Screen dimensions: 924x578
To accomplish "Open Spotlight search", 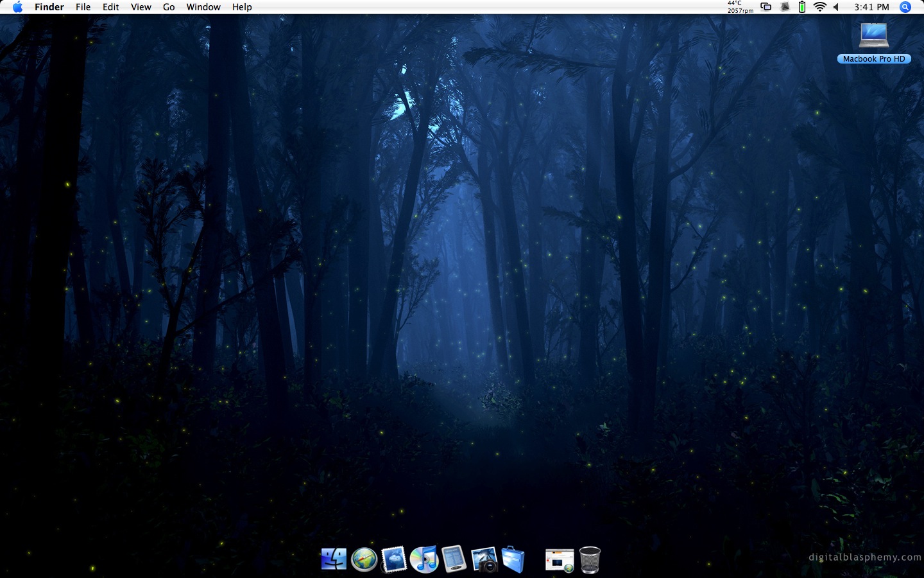I will click(905, 7).
